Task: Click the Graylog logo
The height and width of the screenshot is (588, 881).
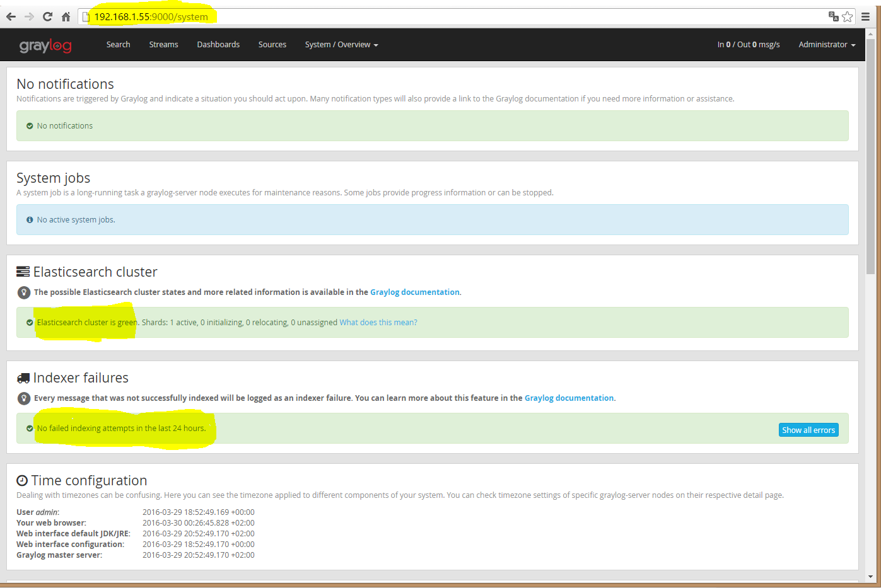Action: tap(45, 45)
